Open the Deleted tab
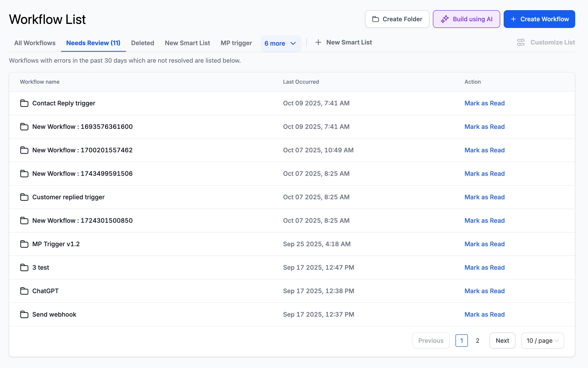This screenshot has width=588, height=368. pyautogui.click(x=142, y=43)
